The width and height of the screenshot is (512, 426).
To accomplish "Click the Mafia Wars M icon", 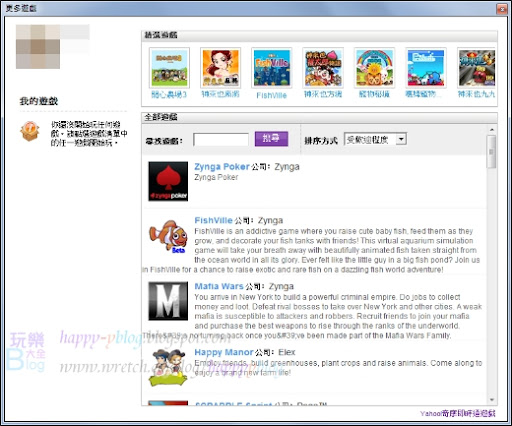I will coord(168,301).
